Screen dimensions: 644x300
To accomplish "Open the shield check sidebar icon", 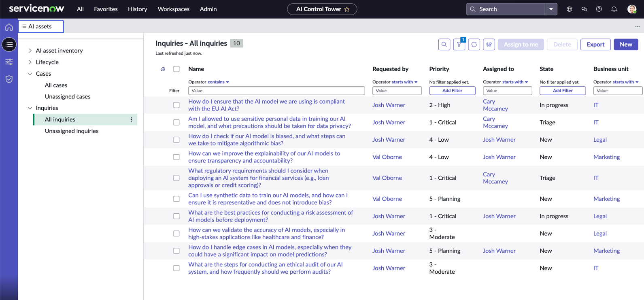I will tap(9, 79).
